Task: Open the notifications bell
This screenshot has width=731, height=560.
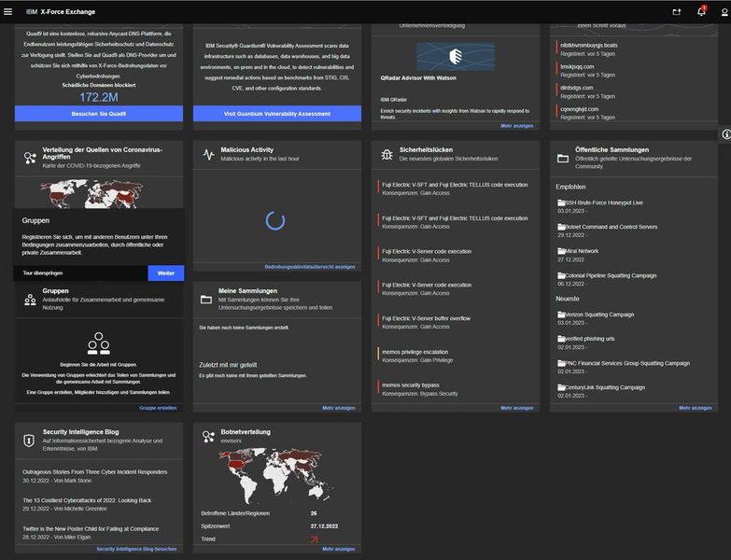Action: coord(701,11)
